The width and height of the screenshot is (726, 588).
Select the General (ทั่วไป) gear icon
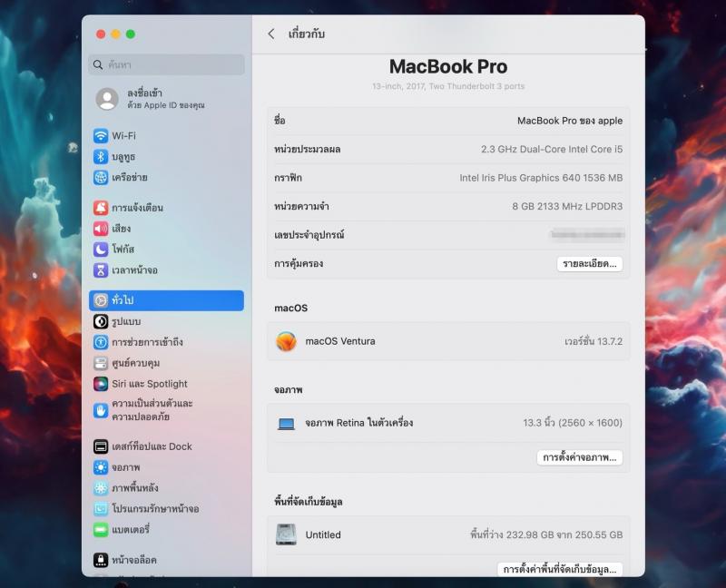tap(101, 300)
